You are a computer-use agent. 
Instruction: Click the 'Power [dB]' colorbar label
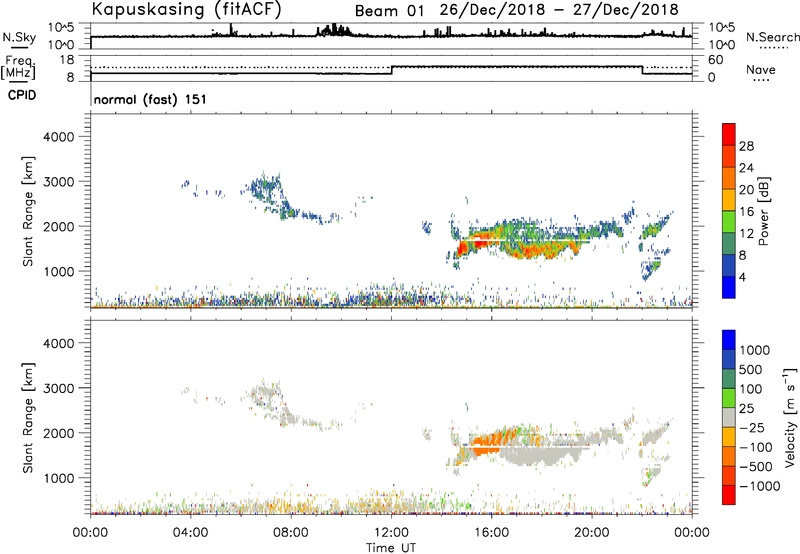click(763, 211)
